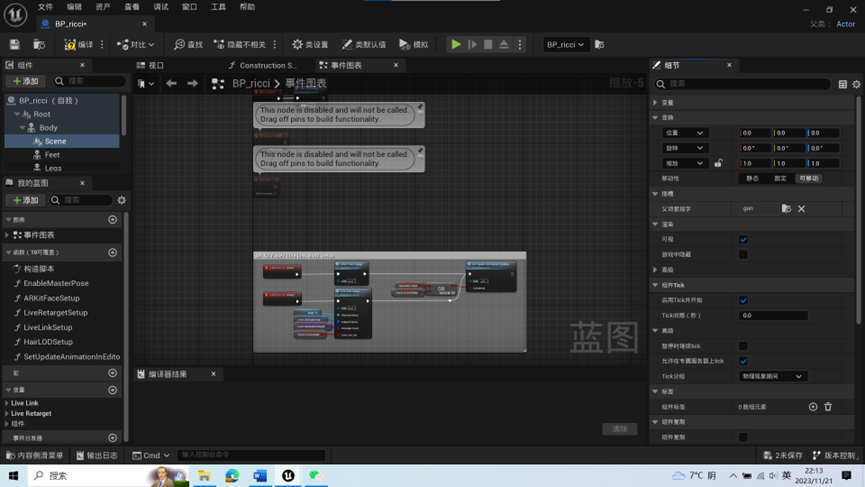Browse parent socket folder icon
The image size is (865, 487).
[x=786, y=209]
